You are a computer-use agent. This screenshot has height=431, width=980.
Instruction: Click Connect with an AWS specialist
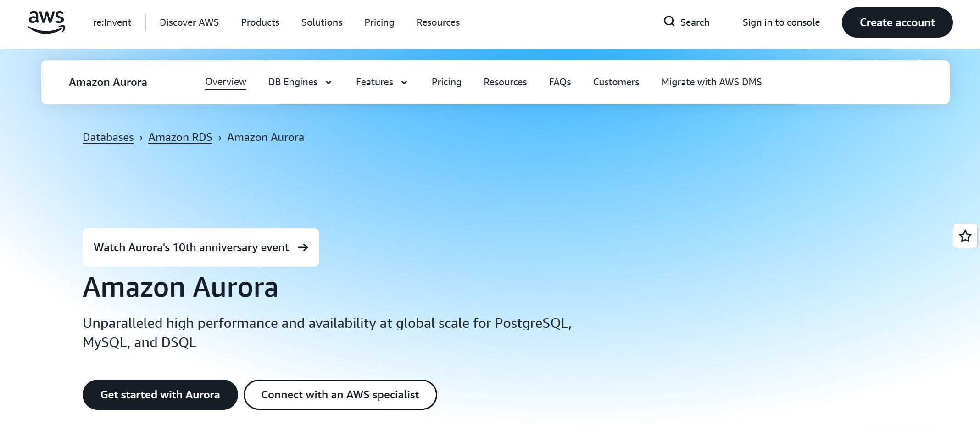coord(340,395)
